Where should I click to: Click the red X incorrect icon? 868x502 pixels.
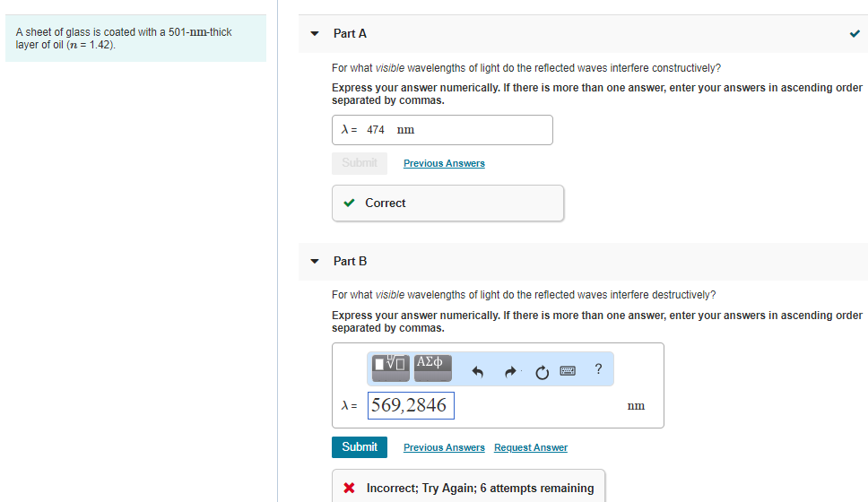[350, 489]
